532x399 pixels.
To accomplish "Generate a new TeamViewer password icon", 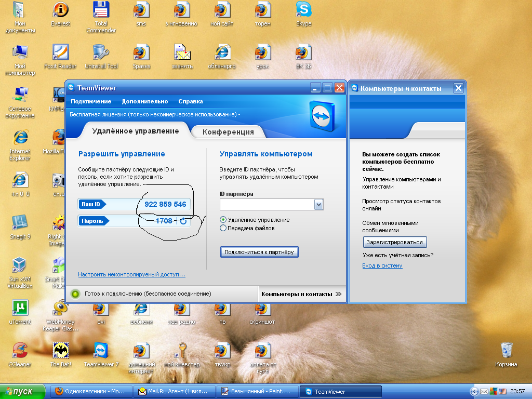I will coord(183,221).
